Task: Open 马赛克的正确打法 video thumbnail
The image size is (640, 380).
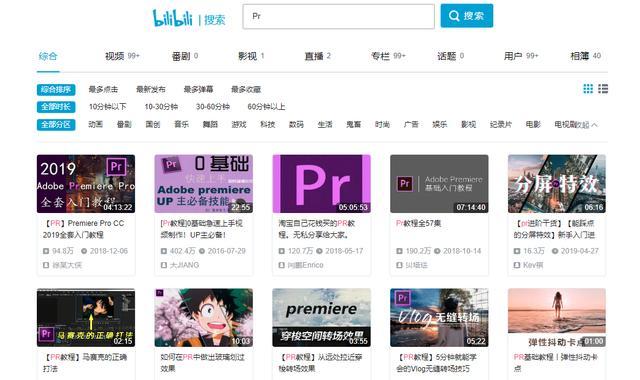Action: 86,318
